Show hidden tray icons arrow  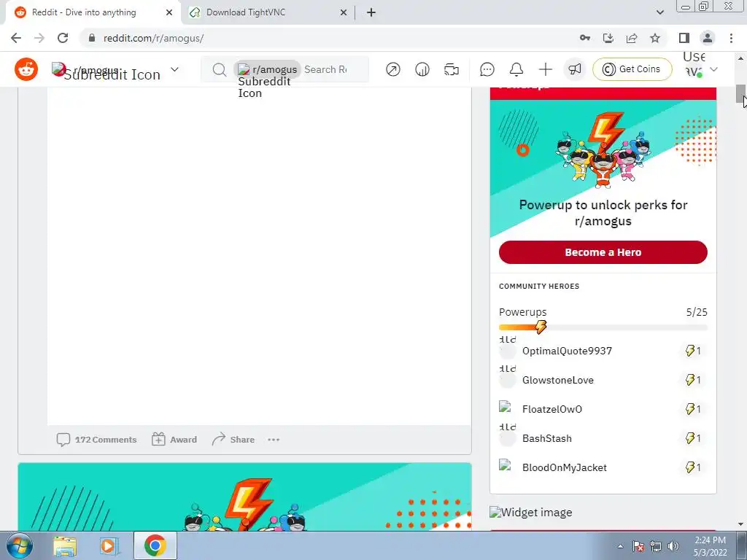coord(620,546)
